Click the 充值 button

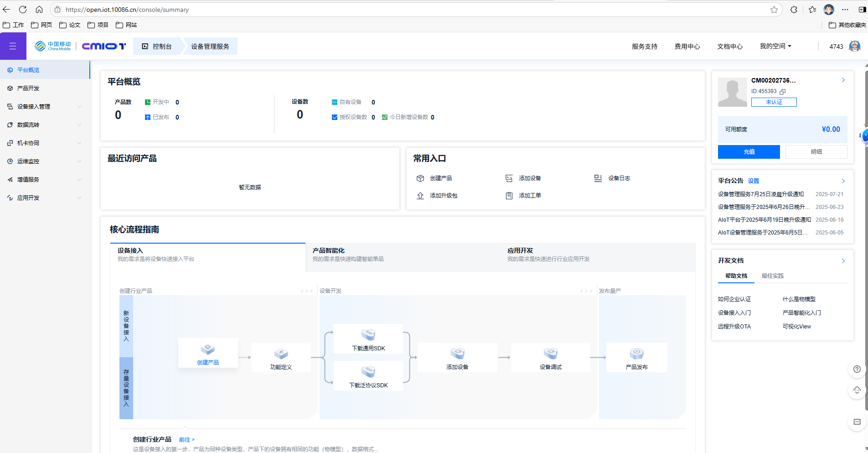(x=749, y=151)
